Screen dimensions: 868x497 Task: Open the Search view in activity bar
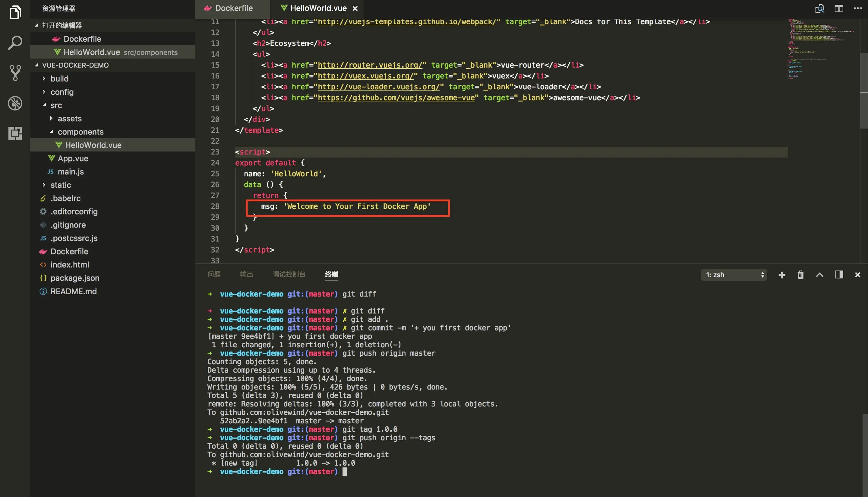coord(15,43)
